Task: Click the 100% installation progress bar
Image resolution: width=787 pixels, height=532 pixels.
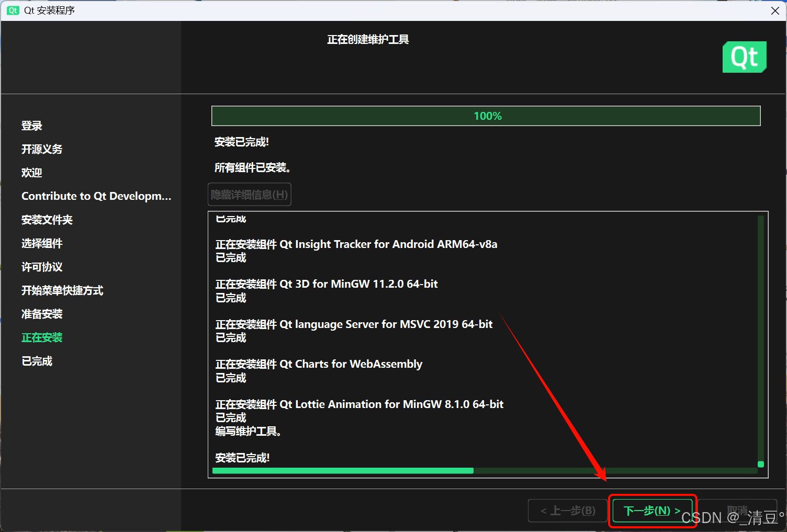Action: pyautogui.click(x=486, y=116)
